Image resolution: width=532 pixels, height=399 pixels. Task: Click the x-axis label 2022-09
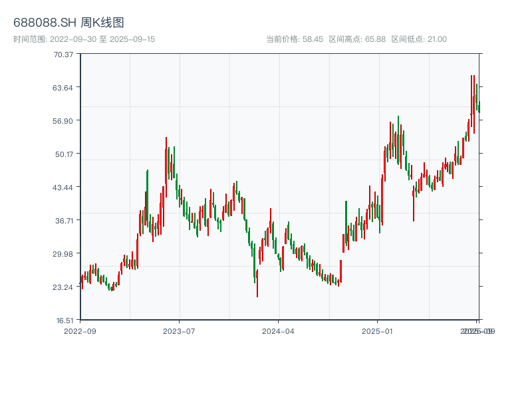click(80, 331)
